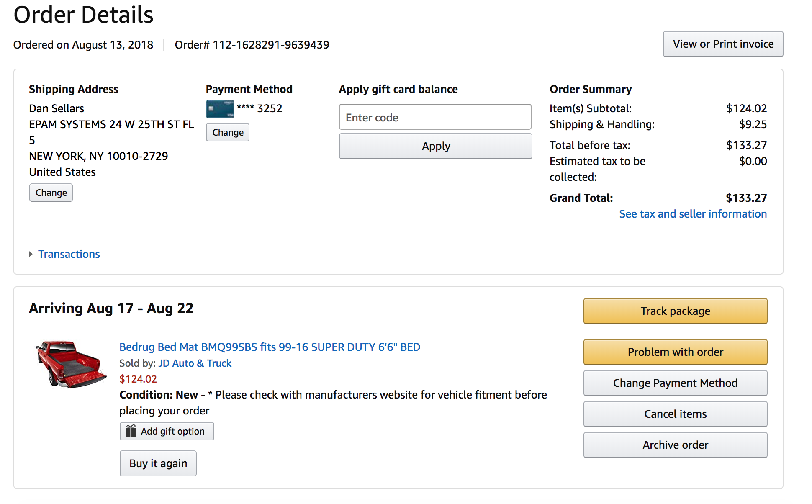Buy it again button
812x504 pixels.
click(x=158, y=463)
